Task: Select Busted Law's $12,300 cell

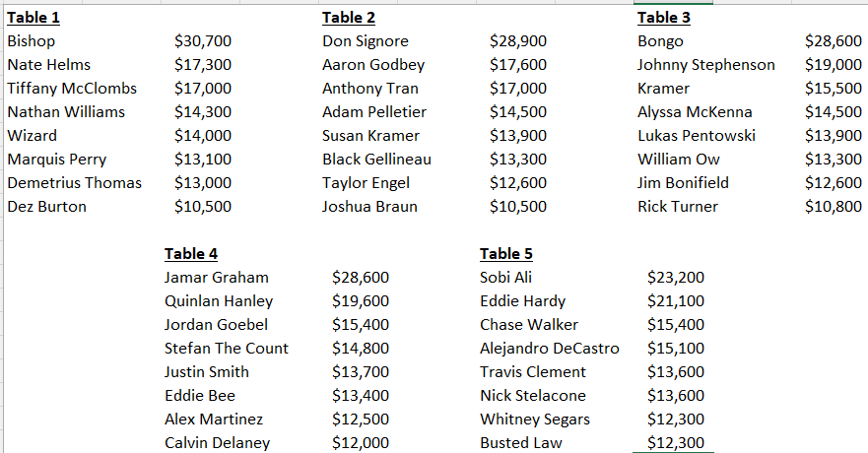Action: tap(675, 442)
